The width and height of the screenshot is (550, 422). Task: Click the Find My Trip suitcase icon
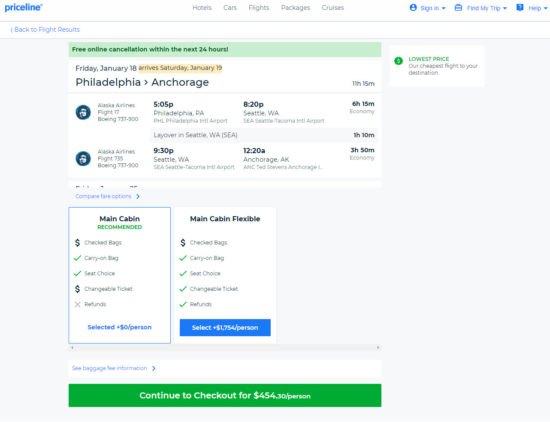458,7
